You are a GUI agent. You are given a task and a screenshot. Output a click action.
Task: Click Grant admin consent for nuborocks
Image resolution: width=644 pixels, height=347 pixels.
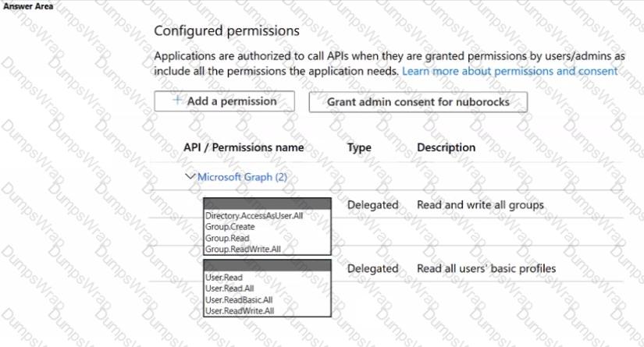pyautogui.click(x=418, y=101)
